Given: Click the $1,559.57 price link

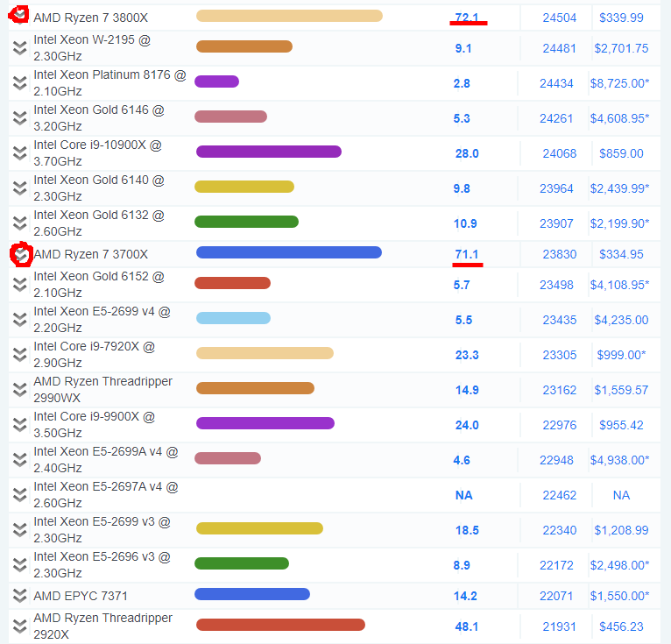Looking at the screenshot, I should point(621,390).
